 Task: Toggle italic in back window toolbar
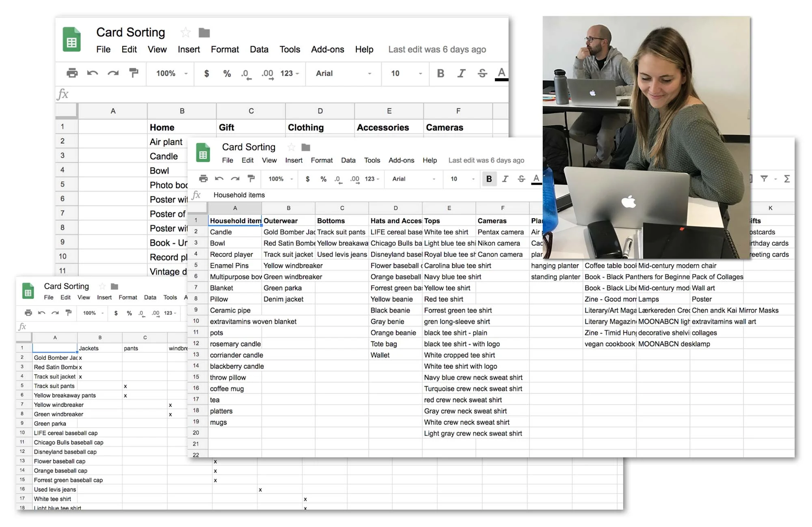pos(461,73)
